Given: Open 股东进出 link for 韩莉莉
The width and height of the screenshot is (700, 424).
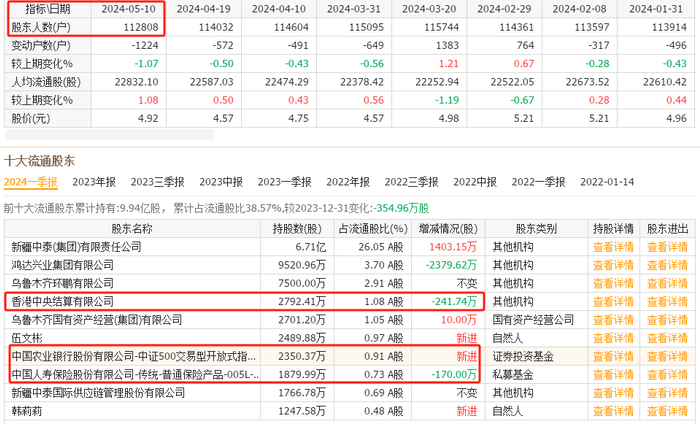Looking at the screenshot, I should (667, 411).
